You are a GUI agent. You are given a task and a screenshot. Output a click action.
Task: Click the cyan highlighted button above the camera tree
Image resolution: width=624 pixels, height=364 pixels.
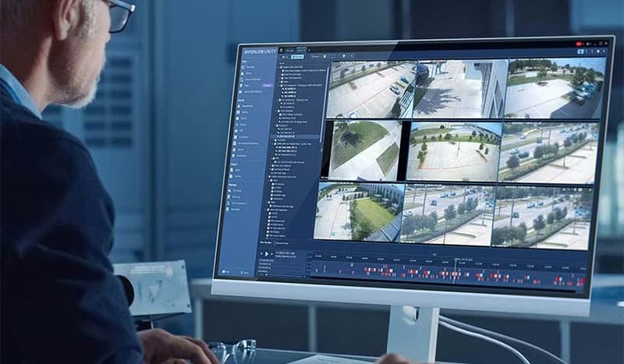297,57
